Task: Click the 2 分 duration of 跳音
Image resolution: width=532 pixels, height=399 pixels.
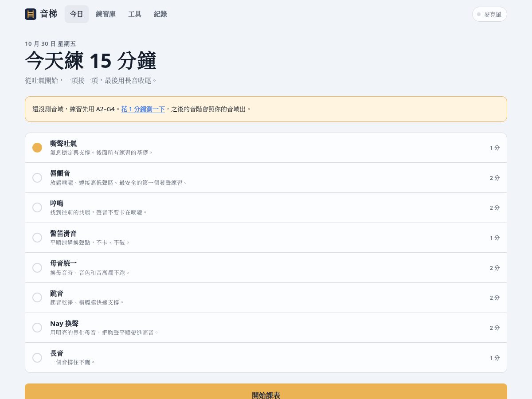Action: (495, 297)
